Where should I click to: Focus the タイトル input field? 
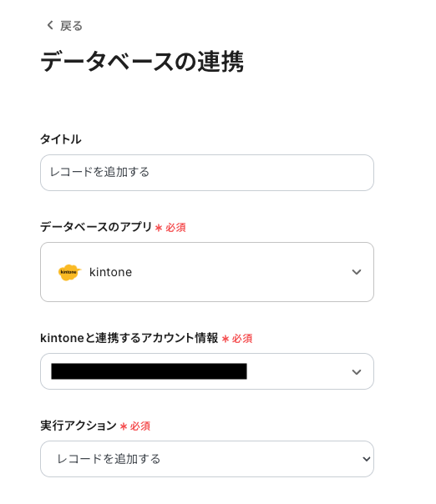click(207, 173)
